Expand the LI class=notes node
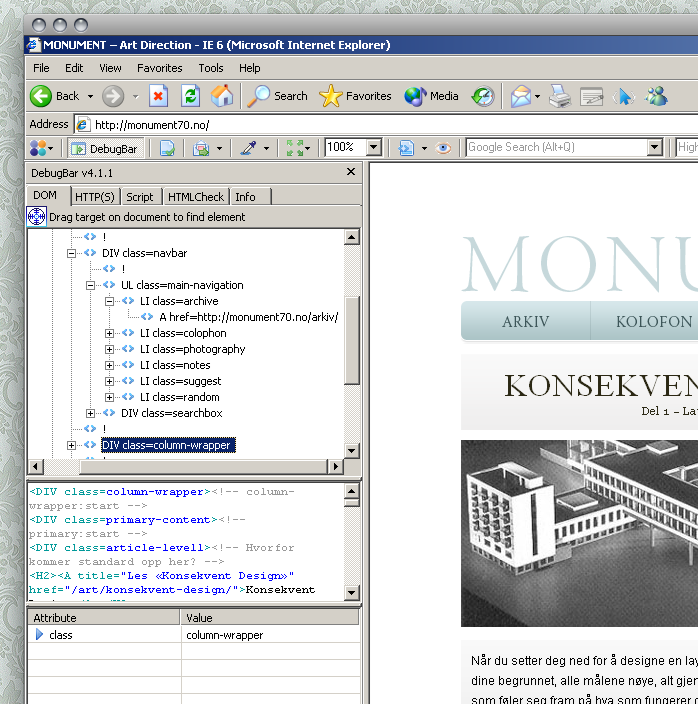 (x=109, y=365)
